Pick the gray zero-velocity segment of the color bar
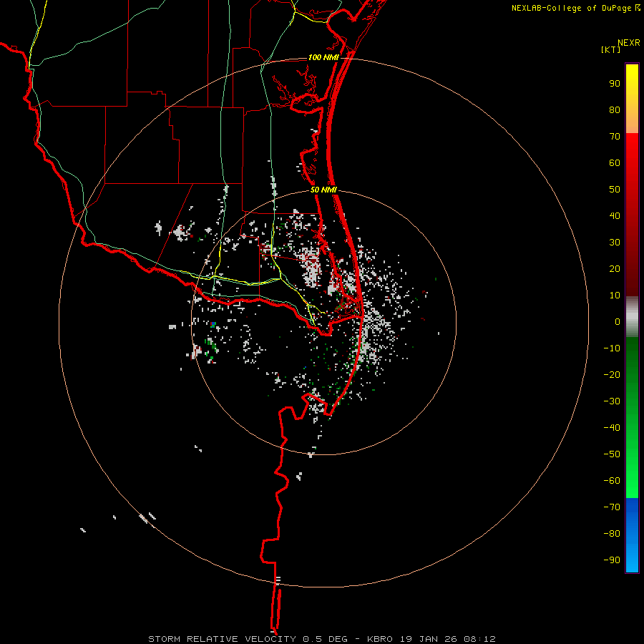The image size is (644, 644). pyautogui.click(x=632, y=317)
